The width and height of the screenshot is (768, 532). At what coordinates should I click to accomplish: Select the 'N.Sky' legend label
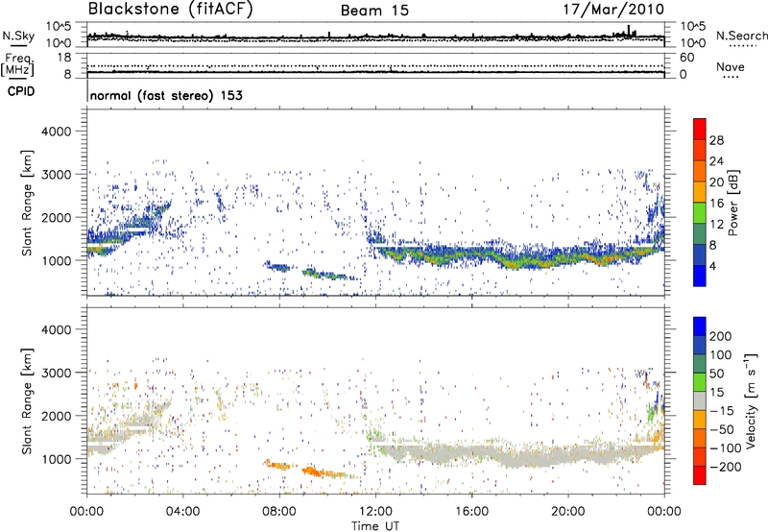coord(18,36)
